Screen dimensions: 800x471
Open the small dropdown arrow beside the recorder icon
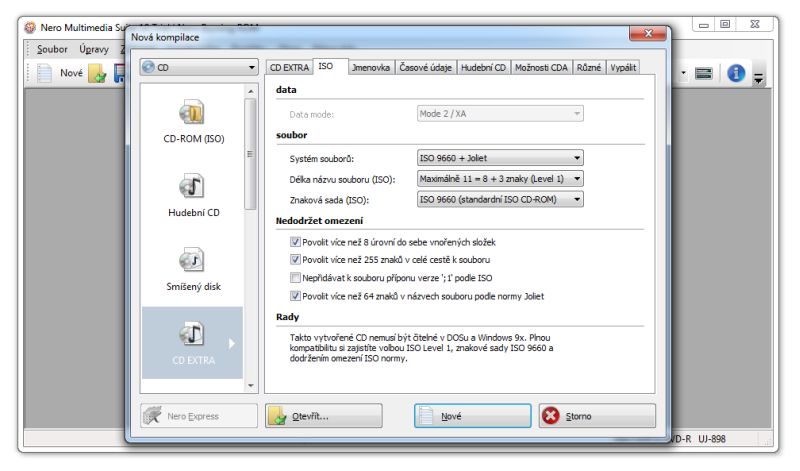tap(683, 73)
